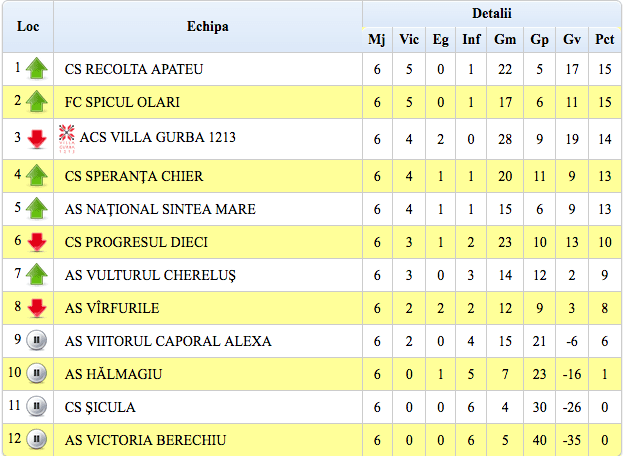Click the Pct column header
Screen dimensions: 625x456
[x=604, y=39]
